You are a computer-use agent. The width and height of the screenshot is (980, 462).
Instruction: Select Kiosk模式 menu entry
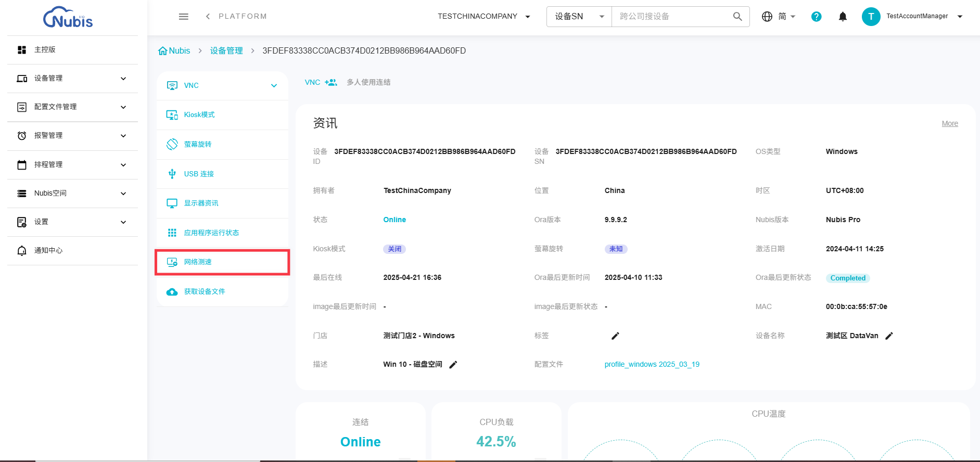click(223, 115)
